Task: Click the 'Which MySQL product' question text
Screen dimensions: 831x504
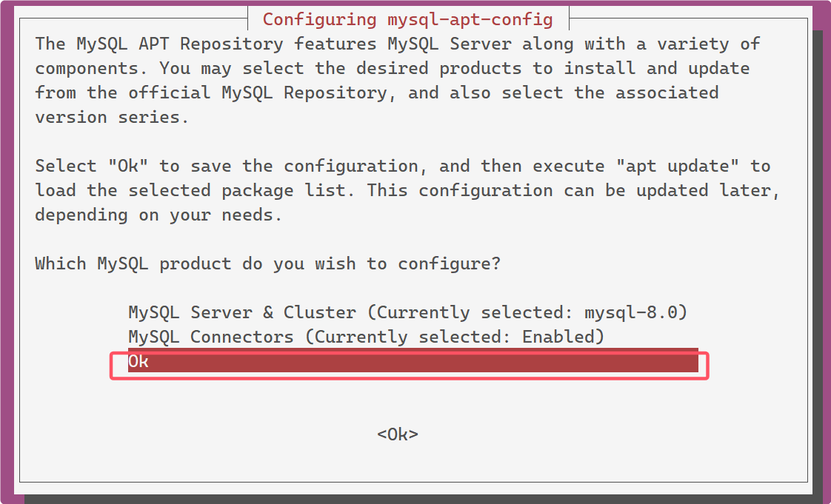Action: 267,263
